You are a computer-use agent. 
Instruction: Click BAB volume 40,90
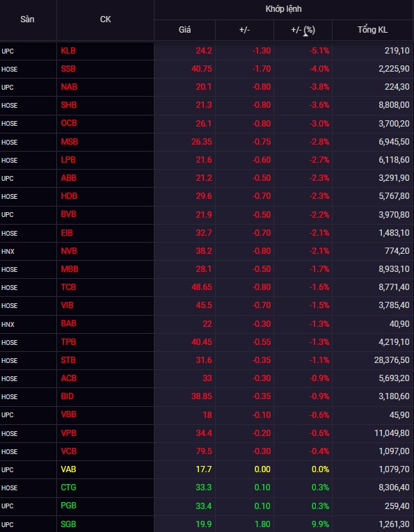point(399,323)
